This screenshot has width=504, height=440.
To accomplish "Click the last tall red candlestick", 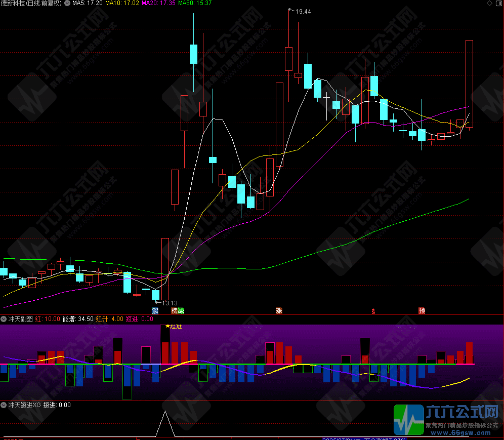I will [469, 84].
